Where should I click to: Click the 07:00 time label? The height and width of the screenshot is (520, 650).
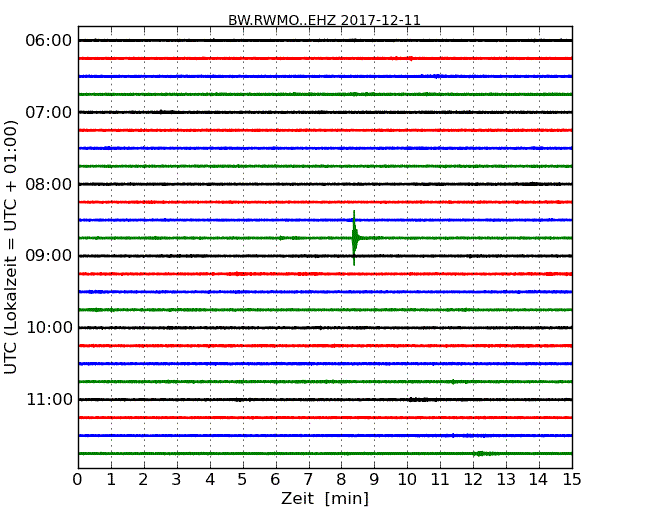click(x=49, y=112)
